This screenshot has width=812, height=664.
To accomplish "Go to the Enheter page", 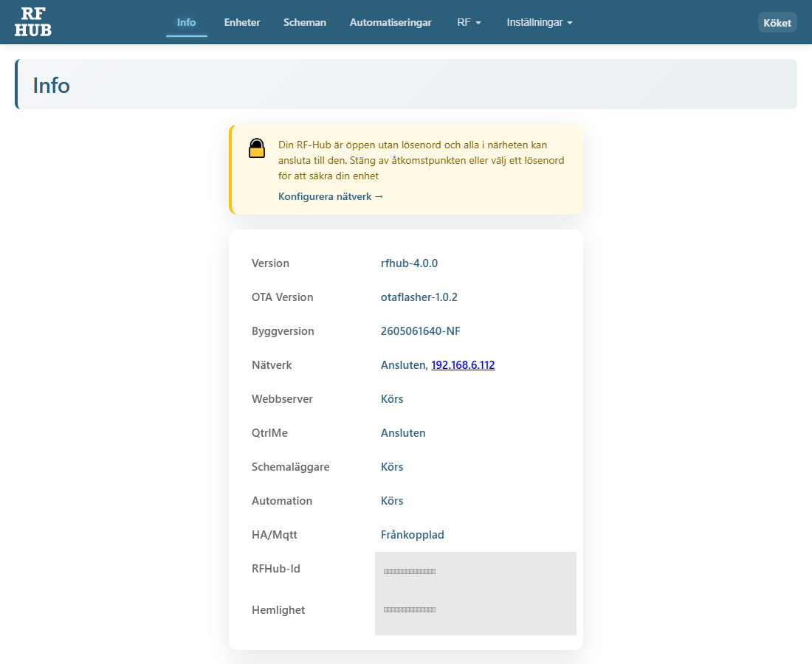I will click(x=242, y=22).
